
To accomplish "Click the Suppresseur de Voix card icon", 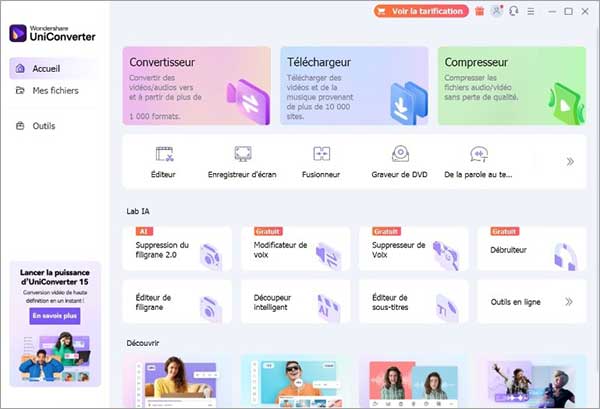I will pyautogui.click(x=446, y=255).
